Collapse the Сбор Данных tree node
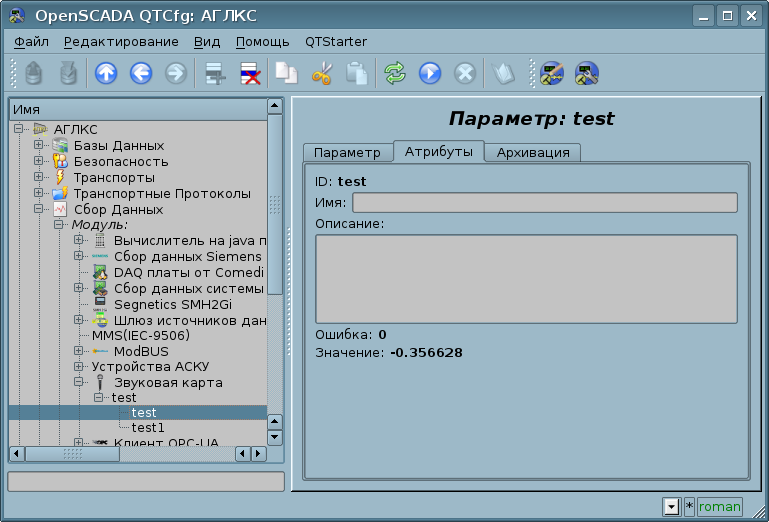Image resolution: width=769 pixels, height=522 pixels. click(x=39, y=210)
